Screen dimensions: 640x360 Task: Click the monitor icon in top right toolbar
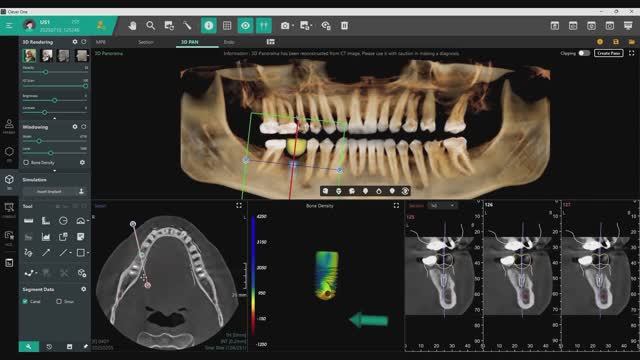click(x=628, y=26)
